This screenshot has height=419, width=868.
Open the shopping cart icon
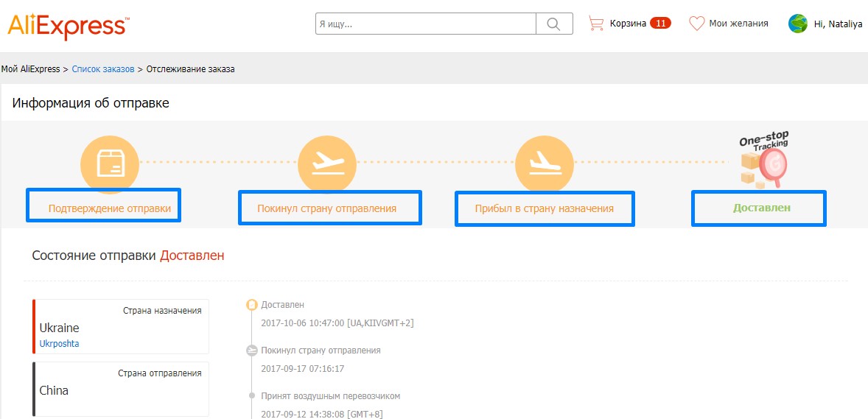596,24
